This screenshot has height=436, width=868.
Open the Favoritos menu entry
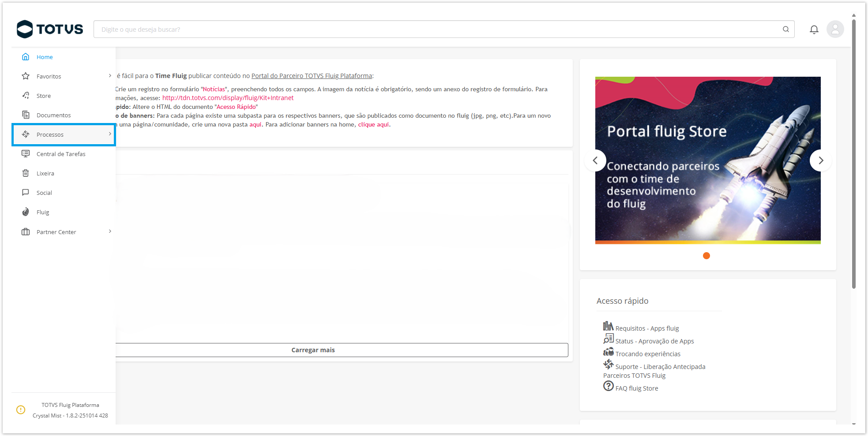[49, 76]
